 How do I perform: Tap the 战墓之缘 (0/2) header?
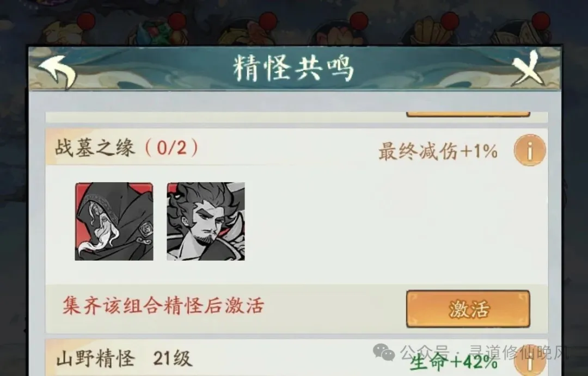(127, 147)
